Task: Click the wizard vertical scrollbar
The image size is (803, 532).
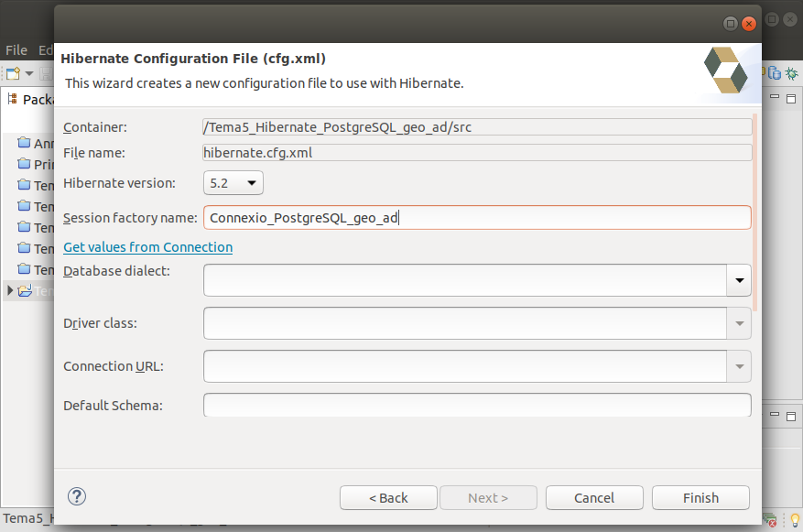Action: (755, 212)
